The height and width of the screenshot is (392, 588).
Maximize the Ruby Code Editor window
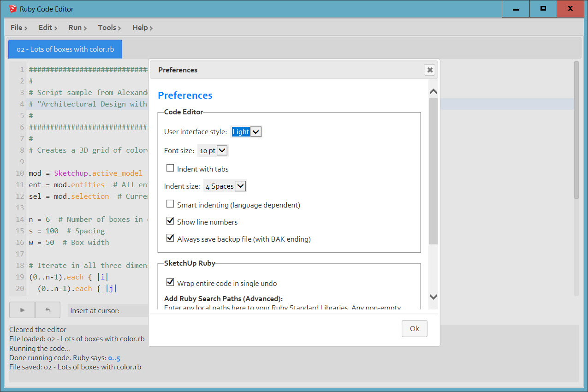pos(543,9)
